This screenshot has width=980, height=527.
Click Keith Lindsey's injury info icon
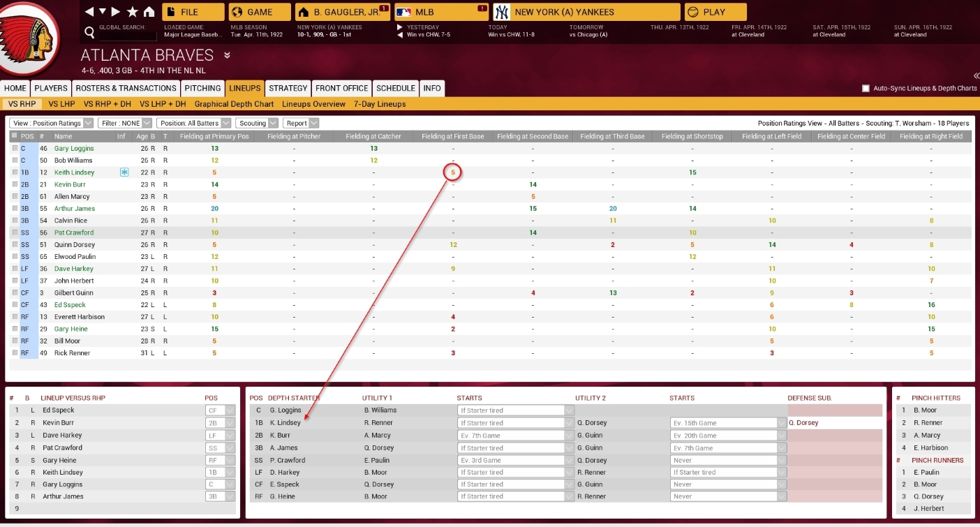tap(124, 172)
